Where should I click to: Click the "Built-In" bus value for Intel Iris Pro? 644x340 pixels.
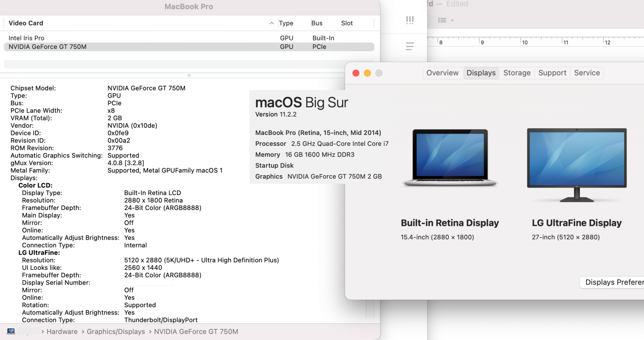[323, 38]
